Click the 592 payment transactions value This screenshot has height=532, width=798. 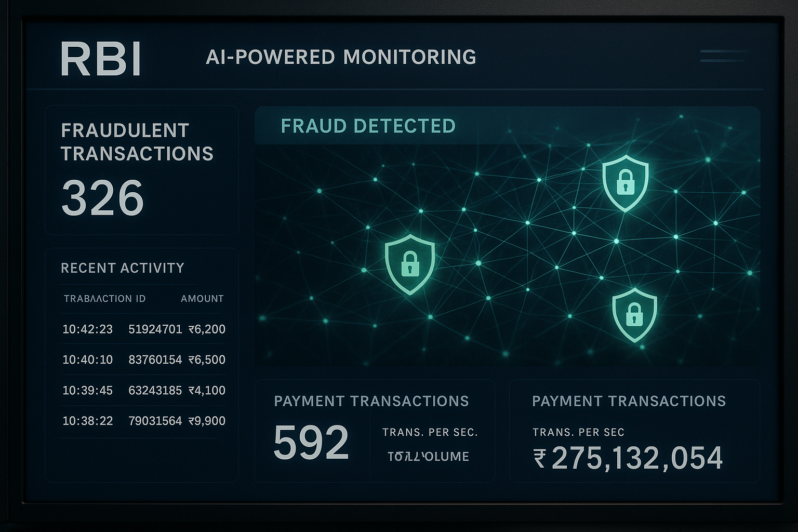click(x=311, y=443)
